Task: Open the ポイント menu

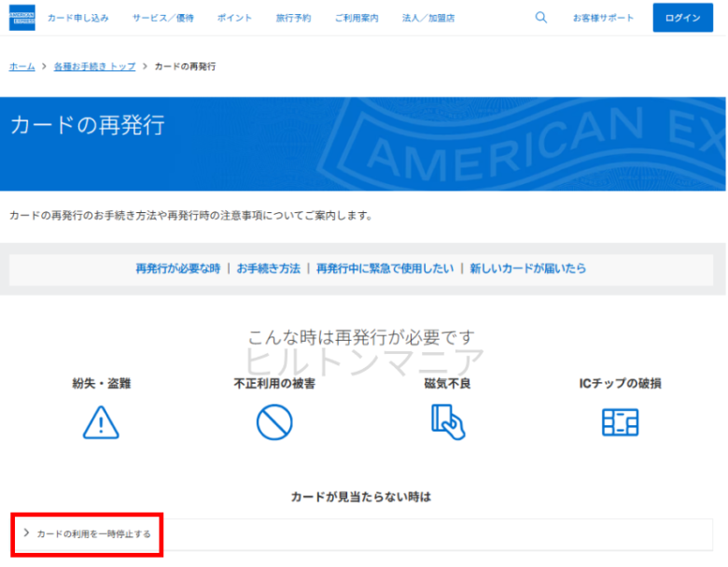Action: (x=234, y=18)
